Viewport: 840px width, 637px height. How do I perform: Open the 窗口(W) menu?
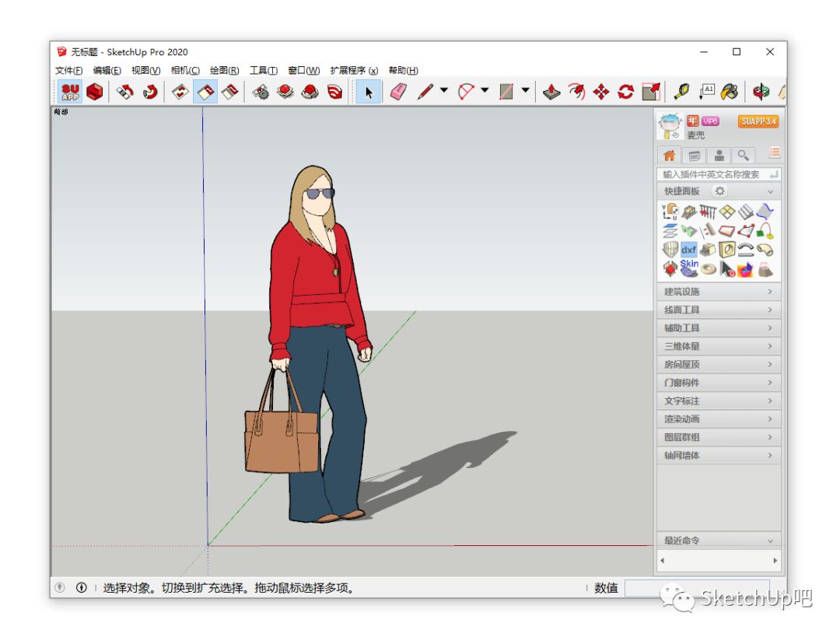[304, 70]
